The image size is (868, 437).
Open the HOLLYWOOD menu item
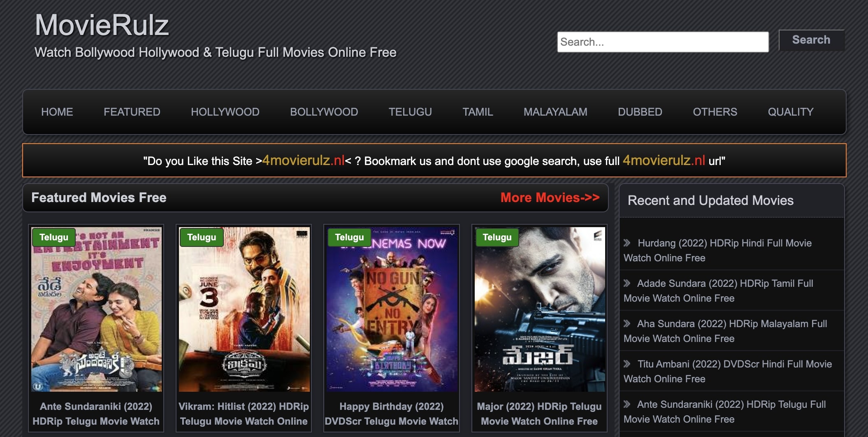pos(225,112)
